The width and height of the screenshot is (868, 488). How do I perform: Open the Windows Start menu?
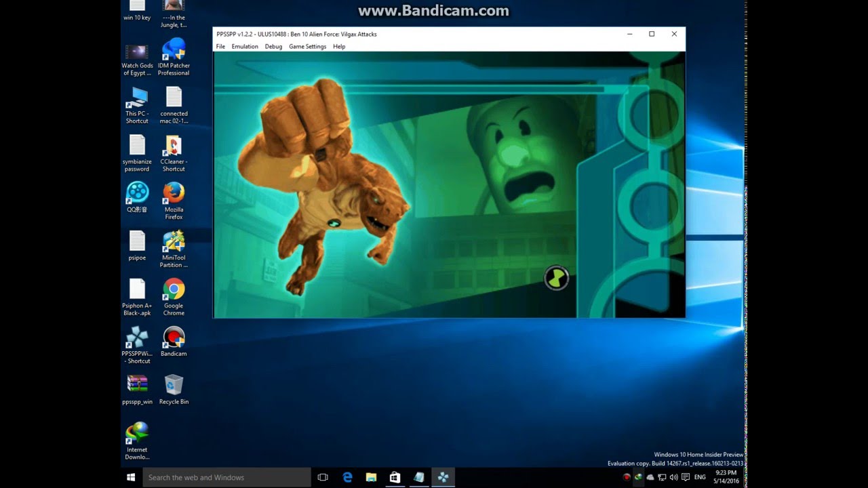pyautogui.click(x=131, y=477)
